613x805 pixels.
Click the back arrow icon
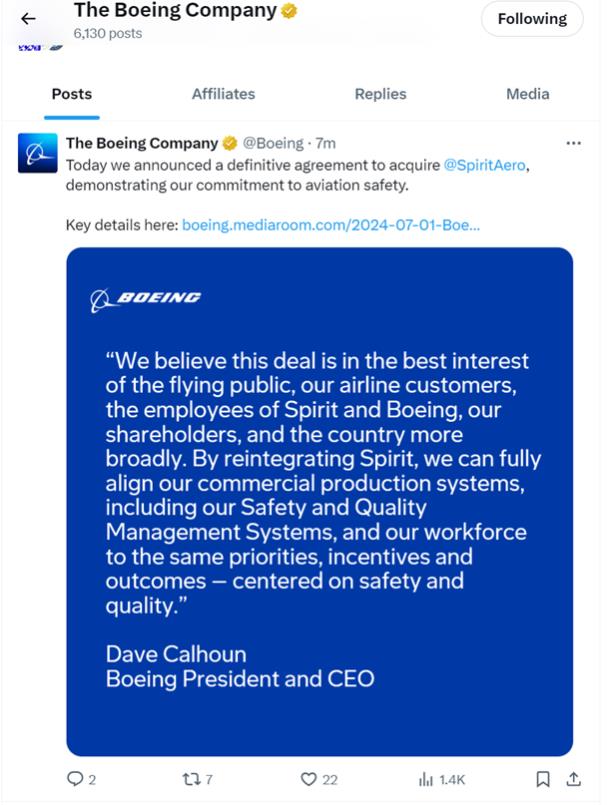click(x=28, y=18)
